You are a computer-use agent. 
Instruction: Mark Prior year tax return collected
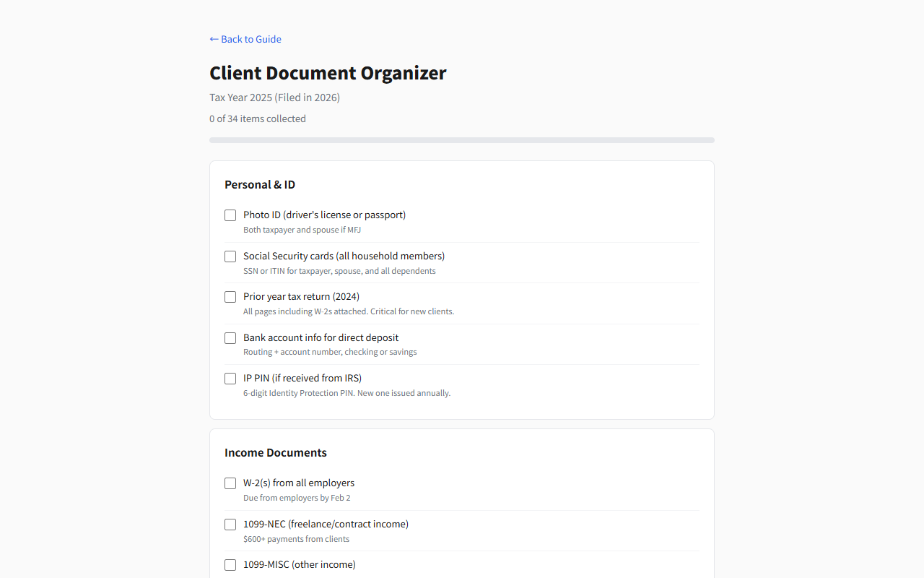pos(230,297)
